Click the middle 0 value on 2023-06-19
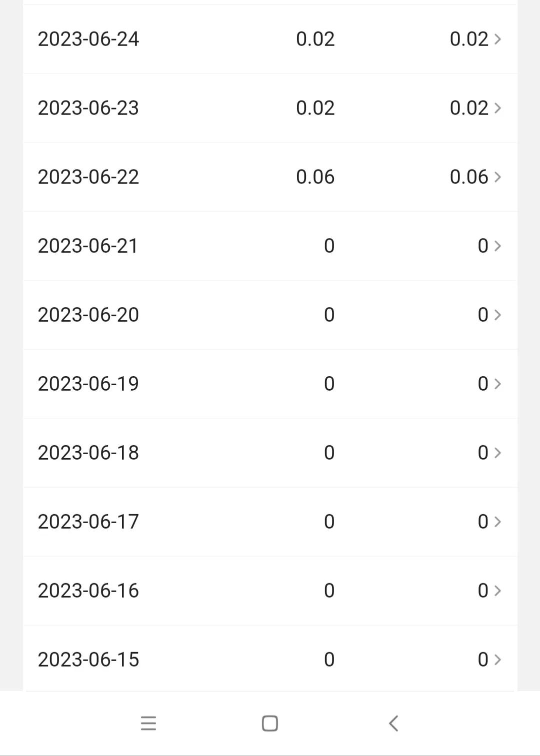Image resolution: width=540 pixels, height=756 pixels. coord(329,384)
